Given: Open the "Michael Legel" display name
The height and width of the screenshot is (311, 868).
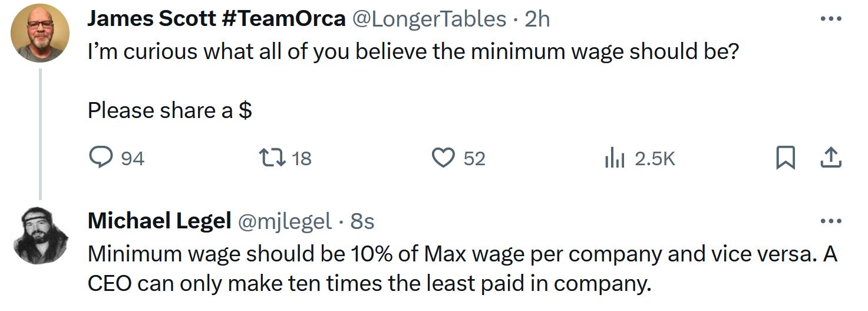Looking at the screenshot, I should [x=159, y=221].
